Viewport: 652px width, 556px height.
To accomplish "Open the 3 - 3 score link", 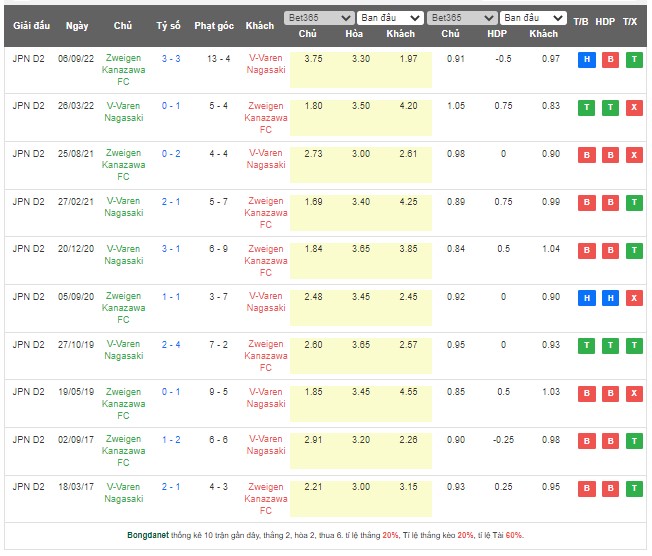I will click(x=170, y=59).
